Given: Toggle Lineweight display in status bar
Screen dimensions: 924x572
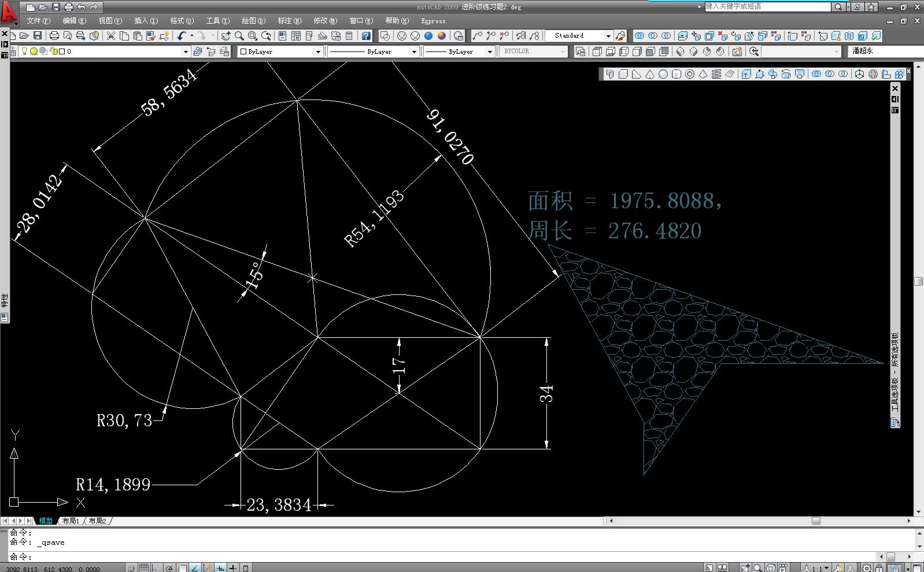Looking at the screenshot, I should 233,568.
